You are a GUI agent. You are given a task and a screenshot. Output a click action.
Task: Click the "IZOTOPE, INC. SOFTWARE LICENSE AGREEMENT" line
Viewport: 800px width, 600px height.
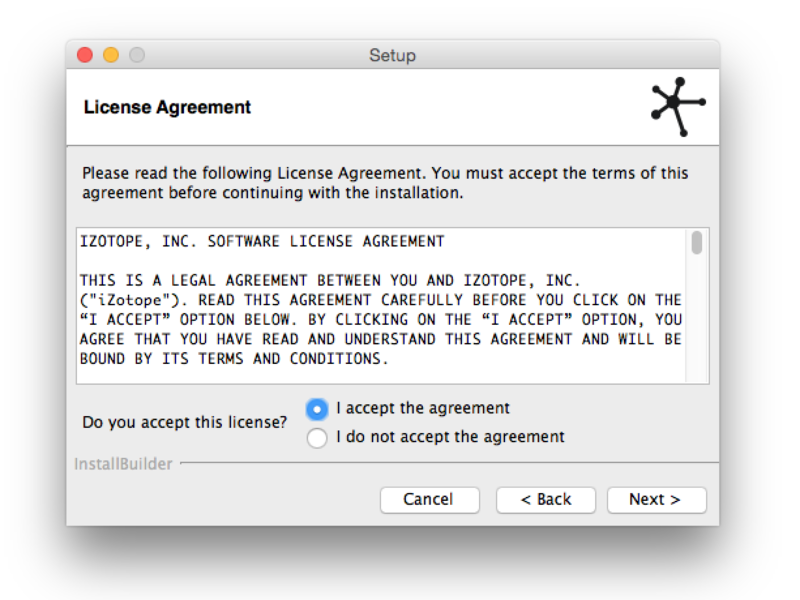pos(262,242)
